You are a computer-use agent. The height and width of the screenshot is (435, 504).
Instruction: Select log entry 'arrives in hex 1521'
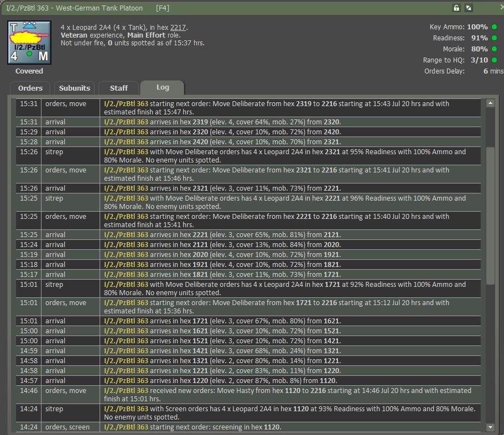point(248,341)
